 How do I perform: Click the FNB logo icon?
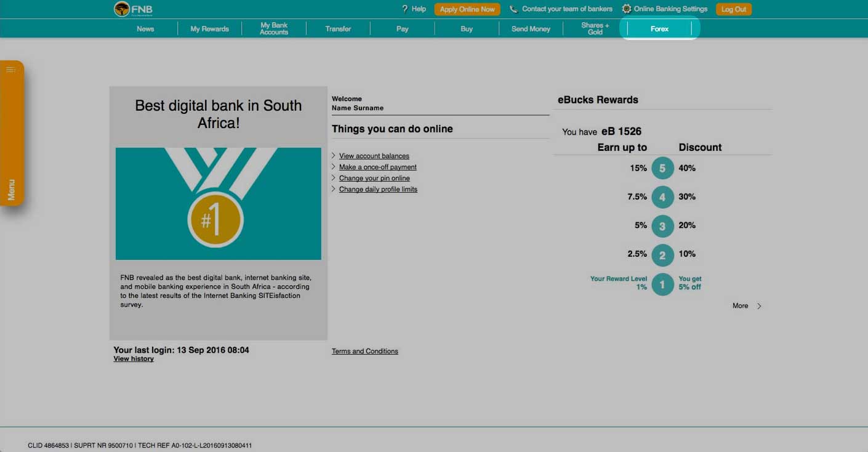coord(122,9)
